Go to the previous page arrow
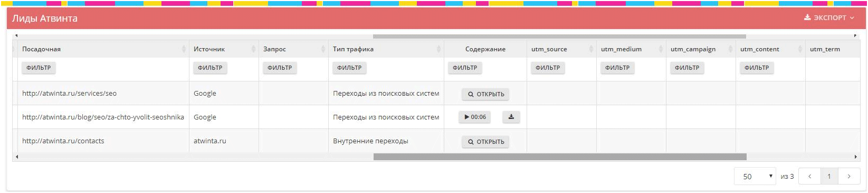 point(809,176)
